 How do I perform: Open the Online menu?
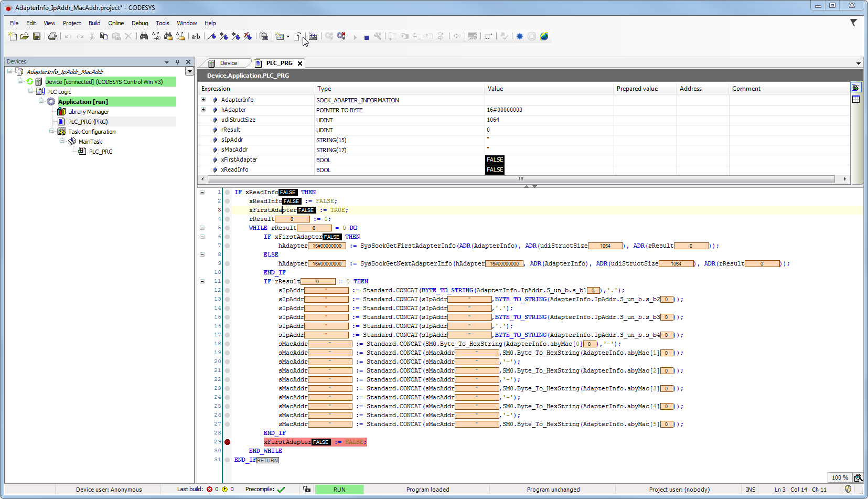pyautogui.click(x=116, y=23)
